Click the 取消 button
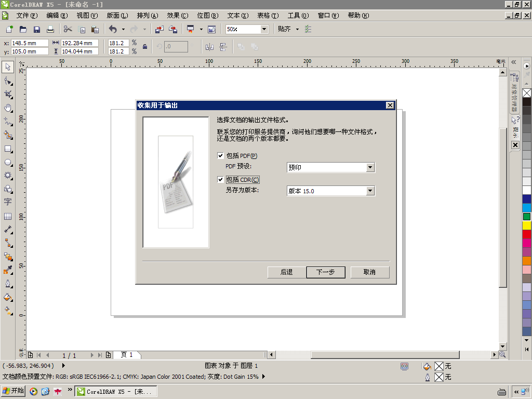Viewport: 532px width, 399px height. point(369,272)
